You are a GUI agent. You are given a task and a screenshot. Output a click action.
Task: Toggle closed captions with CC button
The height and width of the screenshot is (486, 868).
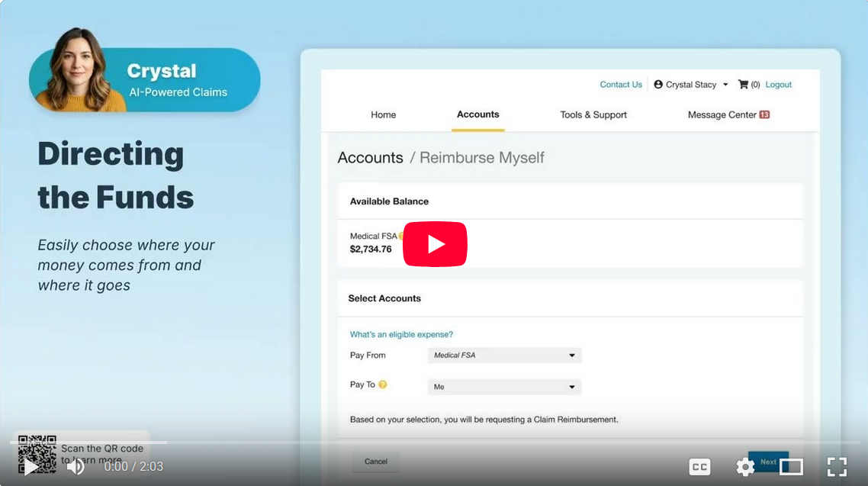(699, 467)
